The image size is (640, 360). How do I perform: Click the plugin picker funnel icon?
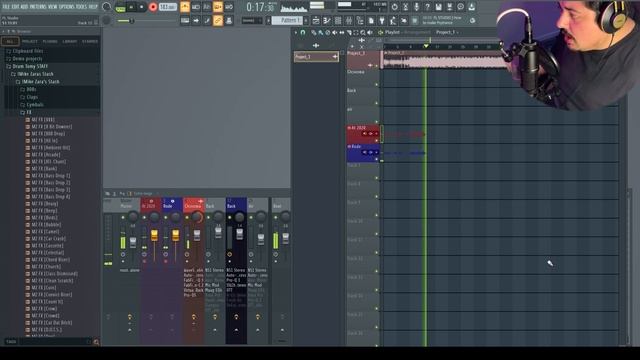(382, 20)
